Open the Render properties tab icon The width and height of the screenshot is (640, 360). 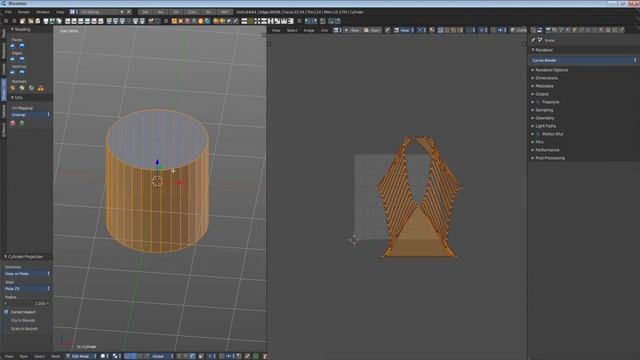point(548,30)
